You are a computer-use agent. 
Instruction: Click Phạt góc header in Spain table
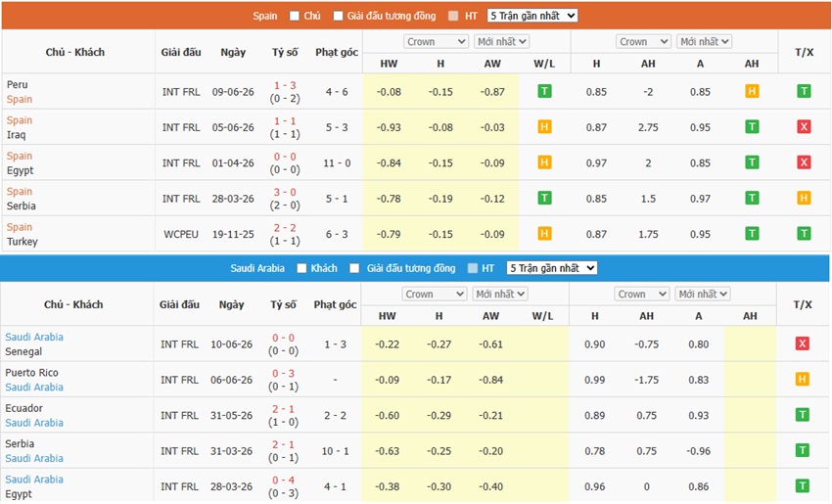337,52
